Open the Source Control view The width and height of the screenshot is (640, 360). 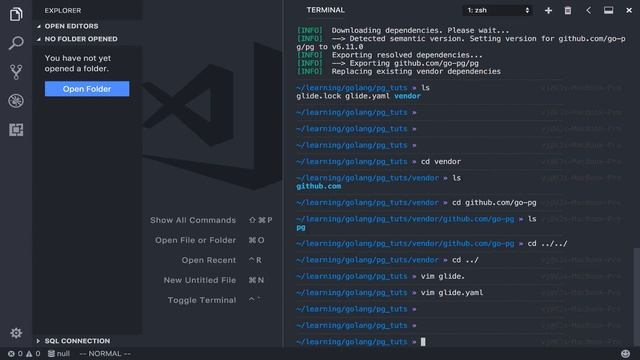(16, 72)
